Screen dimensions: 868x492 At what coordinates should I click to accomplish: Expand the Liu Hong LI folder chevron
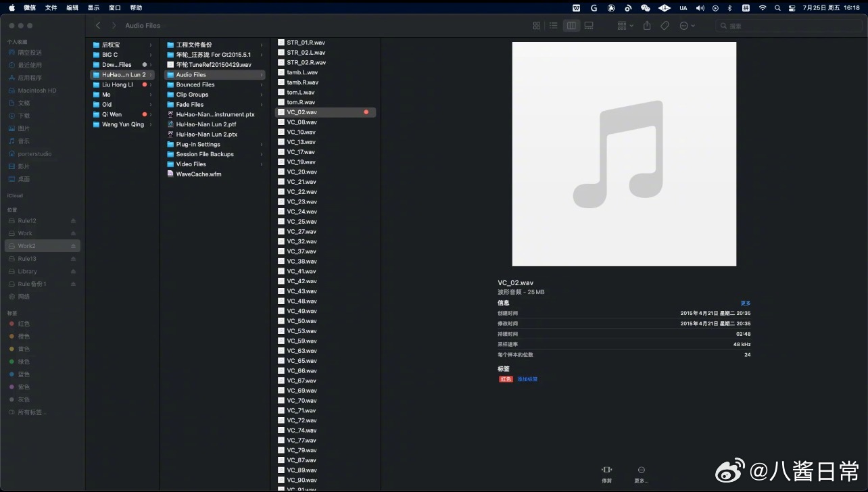151,84
